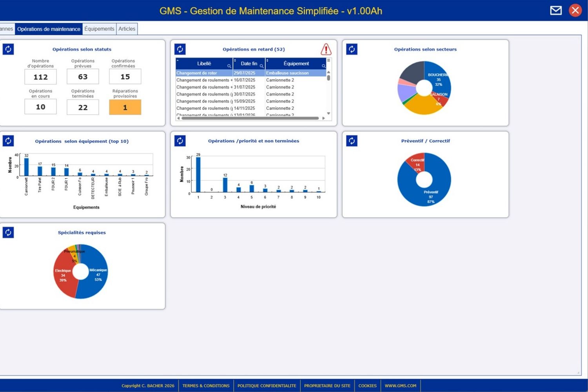Reload the Opérations selon équipement chart

[x=8, y=141]
